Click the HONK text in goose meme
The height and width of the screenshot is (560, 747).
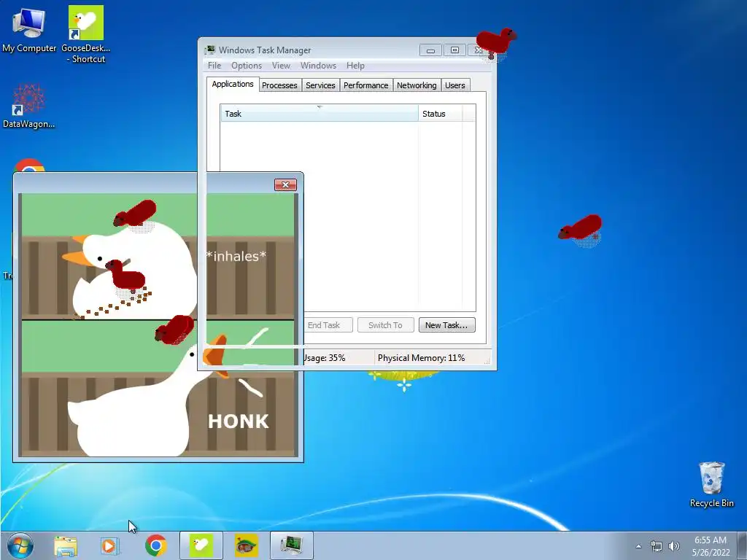pos(239,421)
